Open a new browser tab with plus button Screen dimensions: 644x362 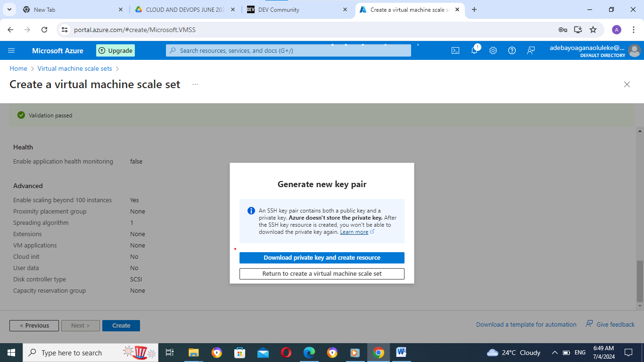pyautogui.click(x=474, y=9)
